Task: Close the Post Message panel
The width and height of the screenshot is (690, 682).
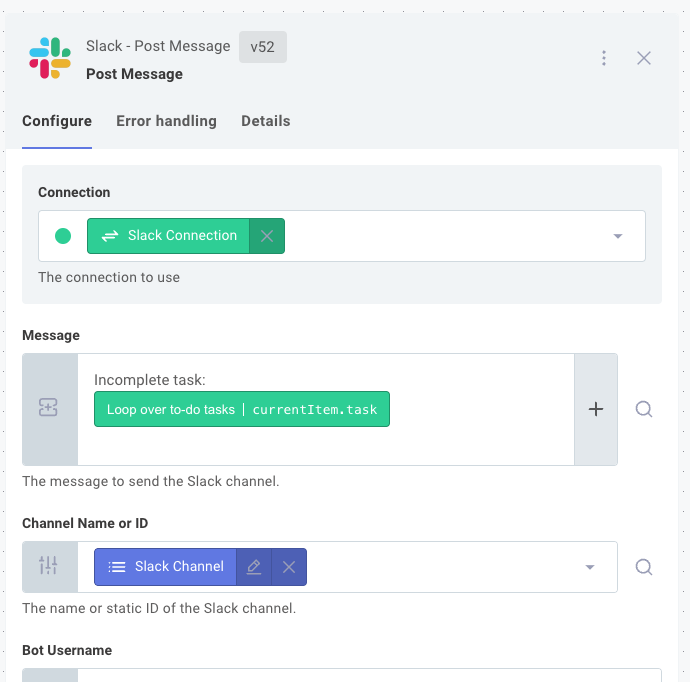Action: 644,58
